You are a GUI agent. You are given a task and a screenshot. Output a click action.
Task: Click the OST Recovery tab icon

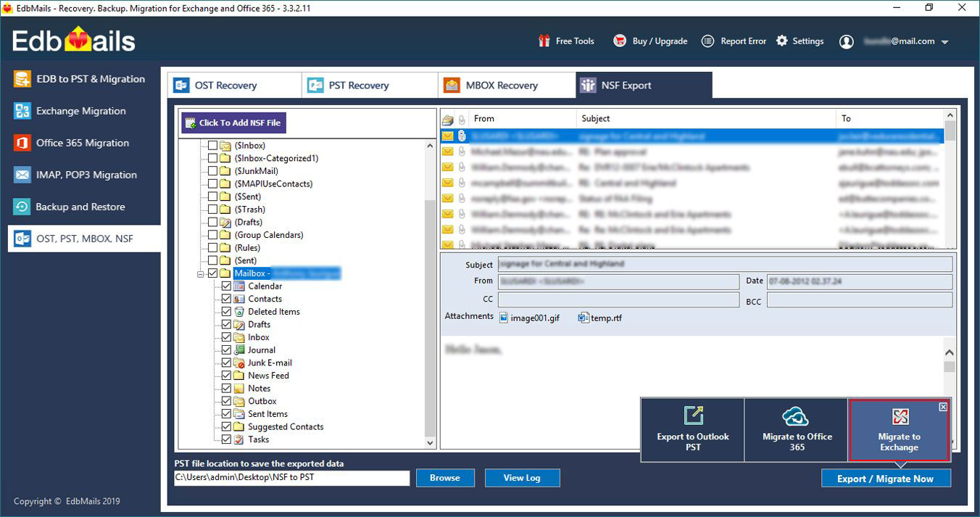pyautogui.click(x=181, y=86)
